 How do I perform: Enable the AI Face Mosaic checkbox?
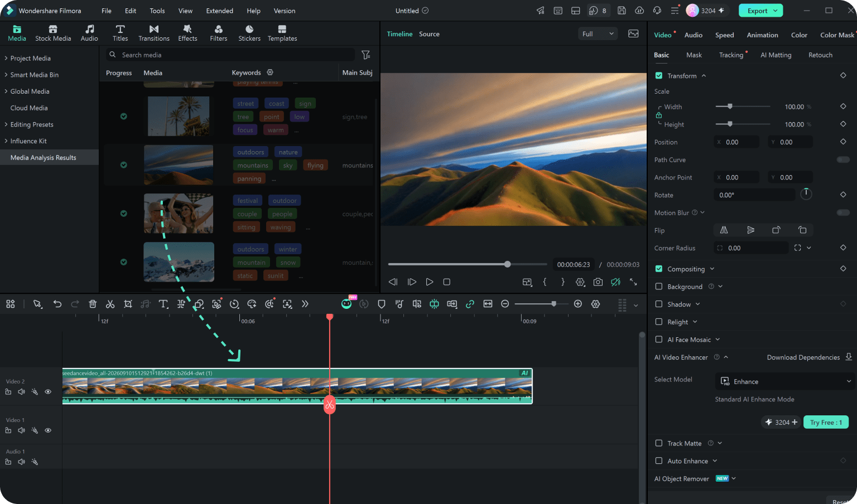tap(659, 340)
